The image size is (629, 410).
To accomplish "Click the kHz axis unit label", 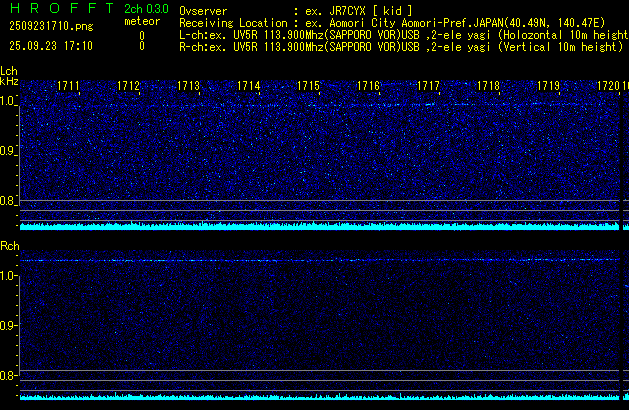I will [x=9, y=81].
